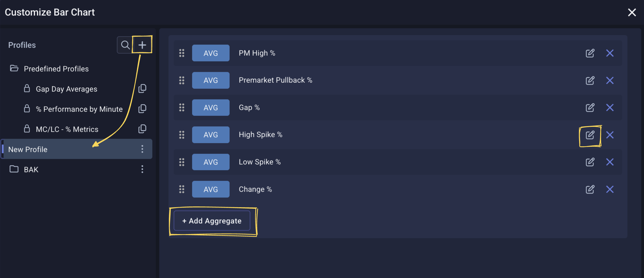Click the search profiles magnifier icon
The height and width of the screenshot is (278, 644).
(x=125, y=45)
